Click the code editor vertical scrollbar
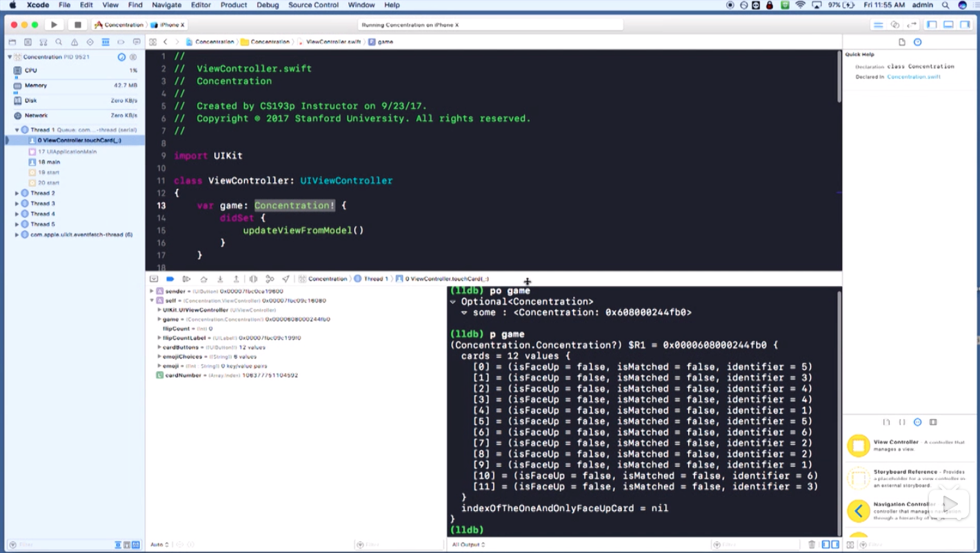This screenshot has height=553, width=980. (839, 76)
